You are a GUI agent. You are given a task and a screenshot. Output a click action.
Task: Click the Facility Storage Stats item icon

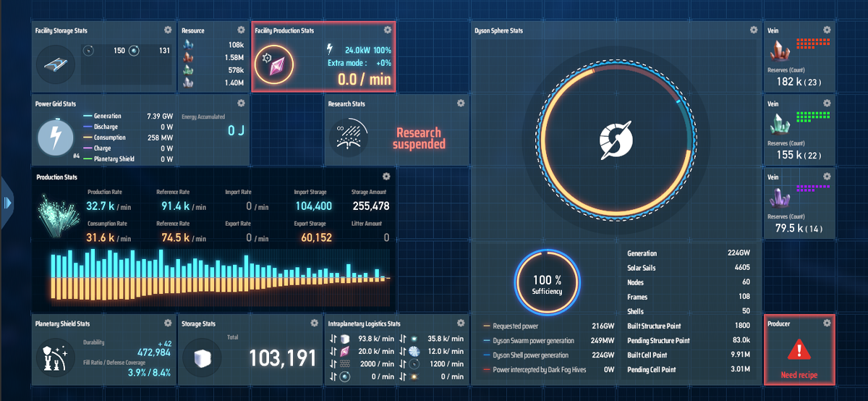click(55, 62)
